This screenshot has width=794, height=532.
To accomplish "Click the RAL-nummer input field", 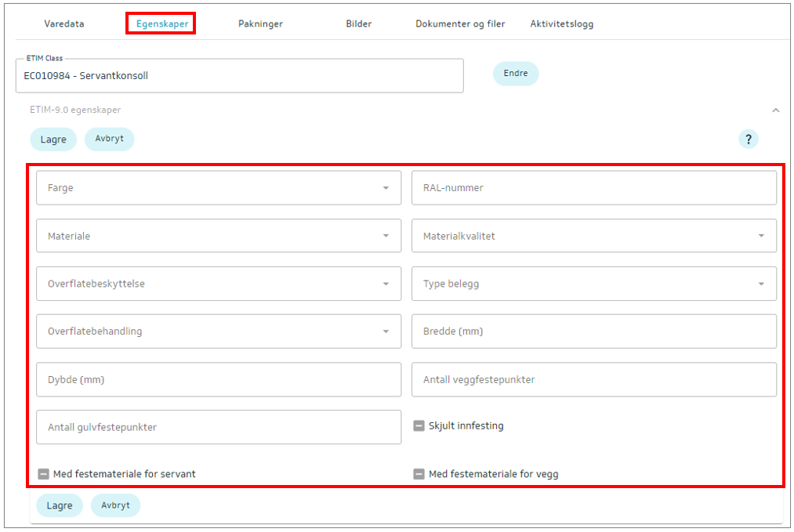I will pos(593,188).
